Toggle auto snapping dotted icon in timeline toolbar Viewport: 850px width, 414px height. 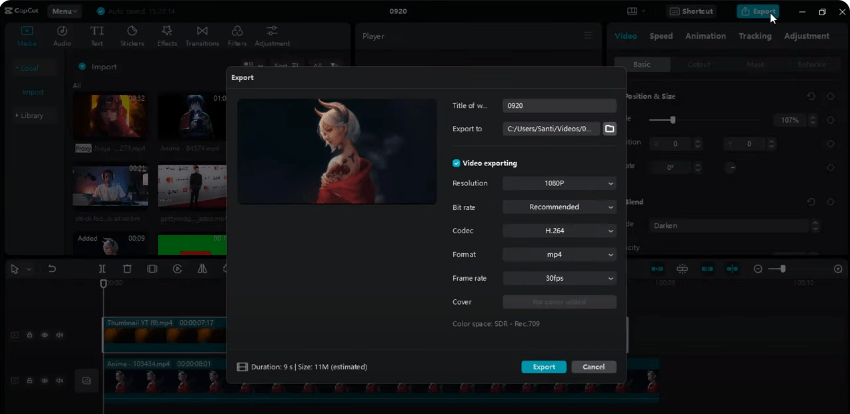pyautogui.click(x=682, y=269)
